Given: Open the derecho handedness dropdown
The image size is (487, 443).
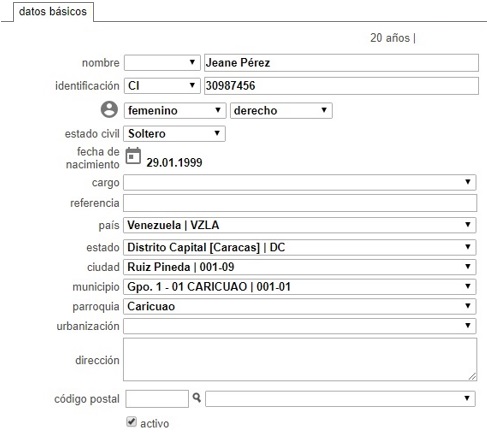Looking at the screenshot, I should (x=281, y=110).
